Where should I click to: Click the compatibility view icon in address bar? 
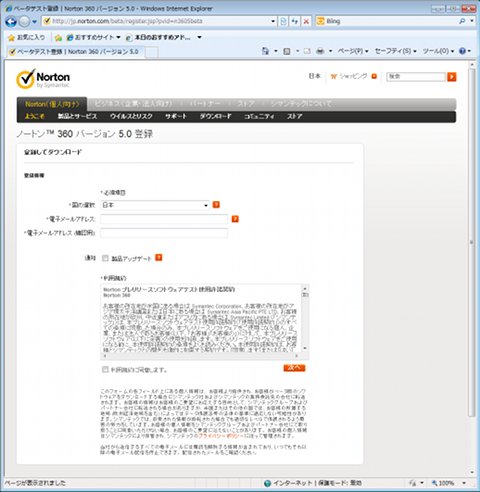[283, 21]
